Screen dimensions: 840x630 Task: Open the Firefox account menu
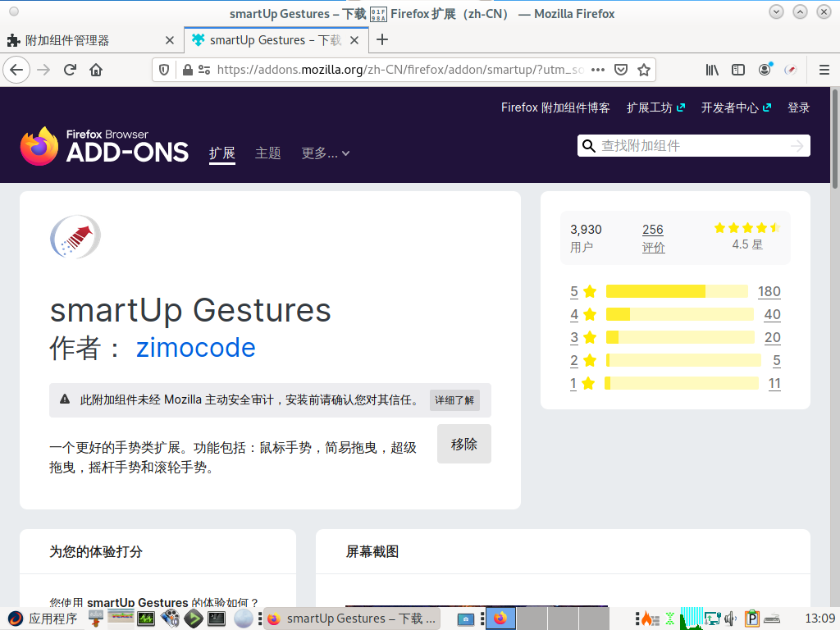[765, 70]
